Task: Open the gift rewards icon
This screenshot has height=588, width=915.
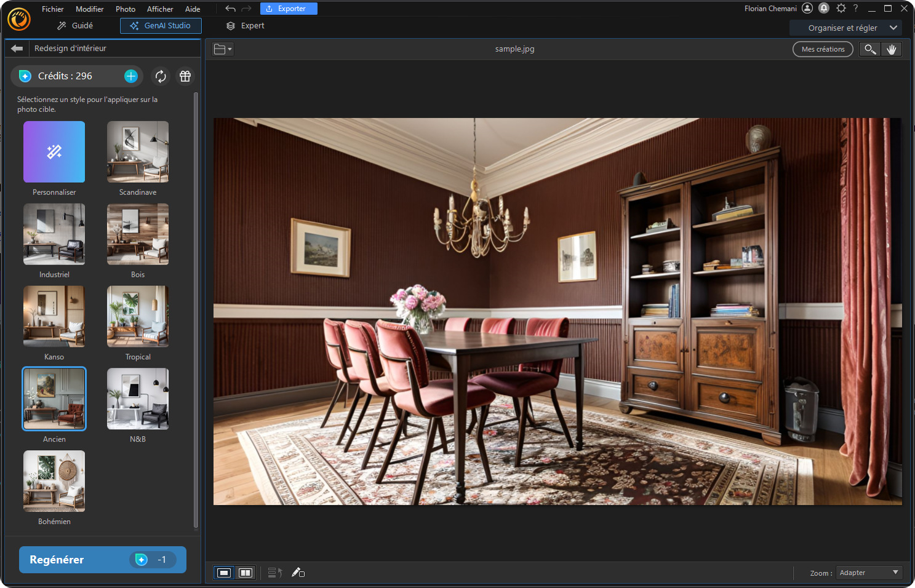Action: point(185,76)
